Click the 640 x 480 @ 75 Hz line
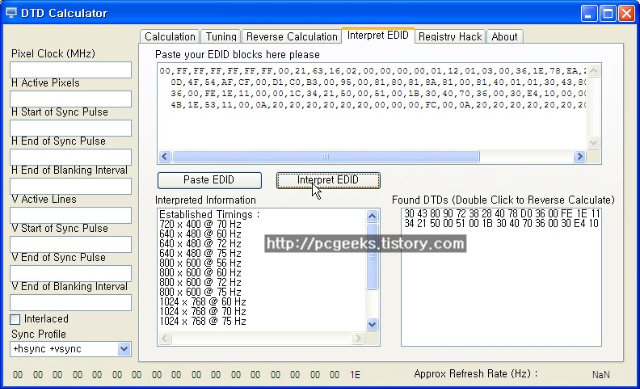This screenshot has width=640, height=389. click(x=200, y=253)
